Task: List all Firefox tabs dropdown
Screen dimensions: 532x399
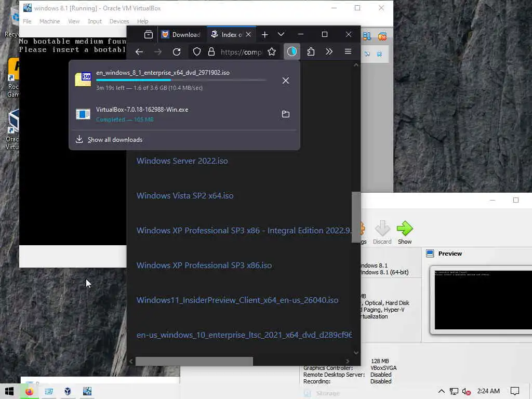Action: click(x=281, y=34)
